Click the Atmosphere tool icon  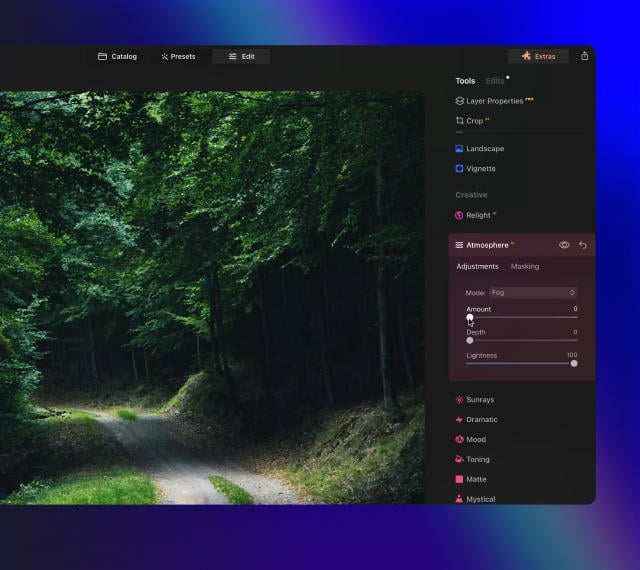point(459,245)
